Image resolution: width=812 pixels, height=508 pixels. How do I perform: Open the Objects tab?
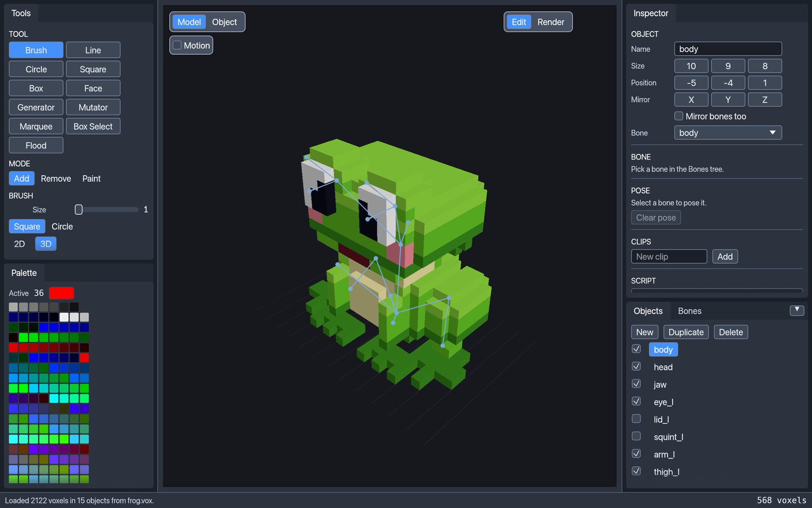pos(648,311)
